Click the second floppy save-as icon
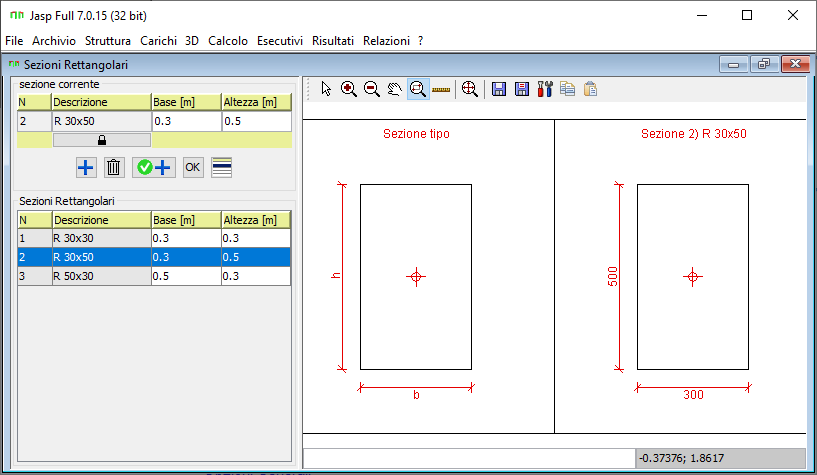 522,89
